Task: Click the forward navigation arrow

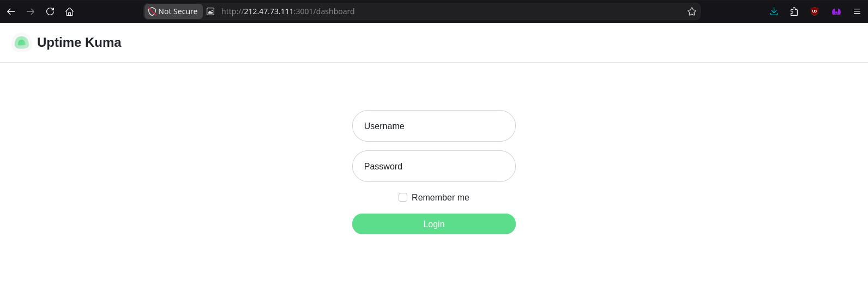Action: pos(31,11)
